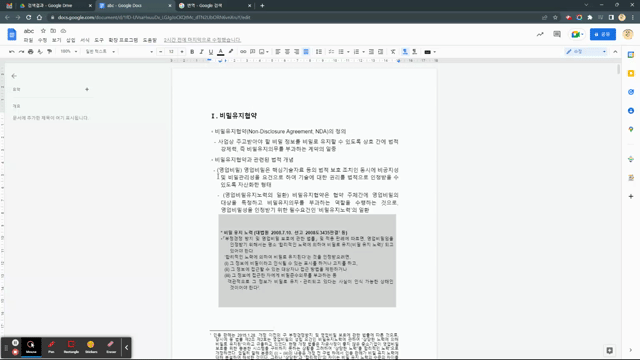Redo the last undone action
Viewport: 640px width, 360px height.
click(21, 52)
